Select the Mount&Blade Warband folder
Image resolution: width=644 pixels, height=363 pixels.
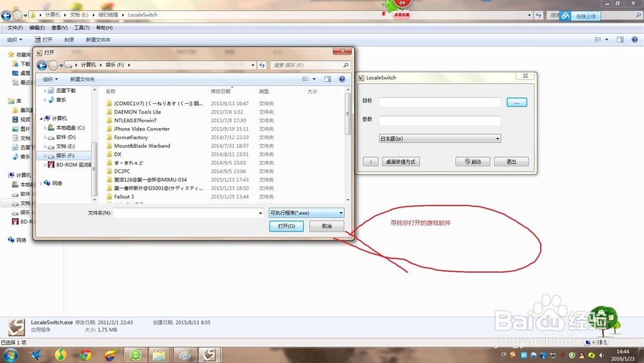142,146
